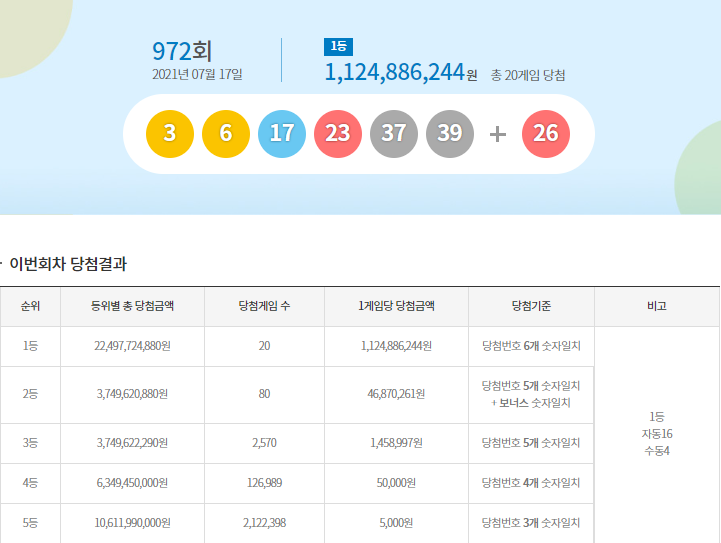Select the 2등 rank cell
The width and height of the screenshot is (721, 543).
click(x=30, y=394)
